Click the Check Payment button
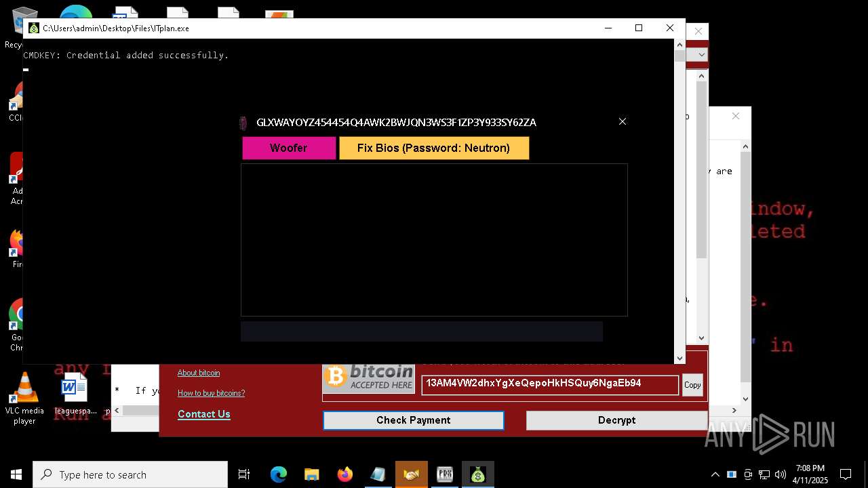This screenshot has height=488, width=868. coord(414,420)
